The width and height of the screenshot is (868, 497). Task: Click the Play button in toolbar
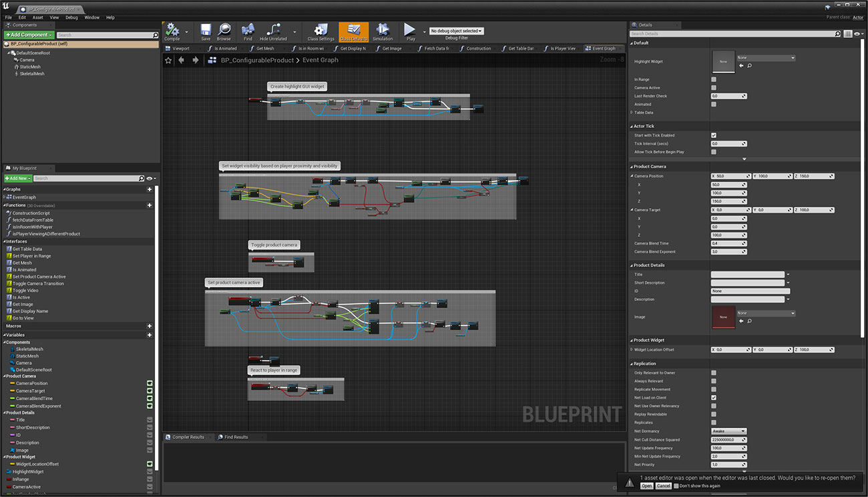[x=411, y=30]
